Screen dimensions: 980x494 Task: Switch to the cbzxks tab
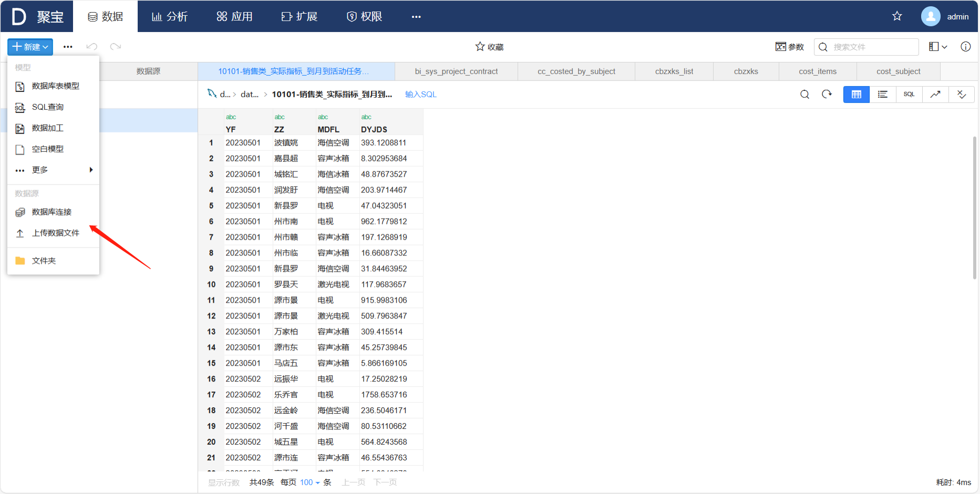pyautogui.click(x=746, y=71)
